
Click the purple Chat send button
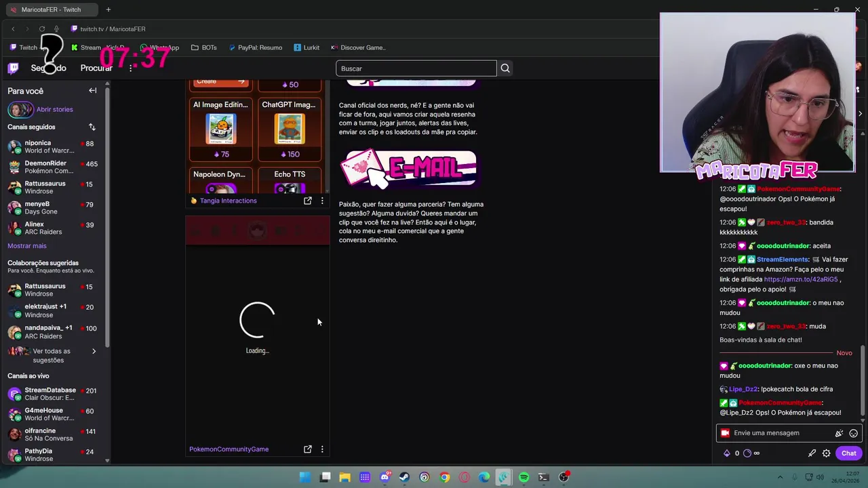point(848,453)
